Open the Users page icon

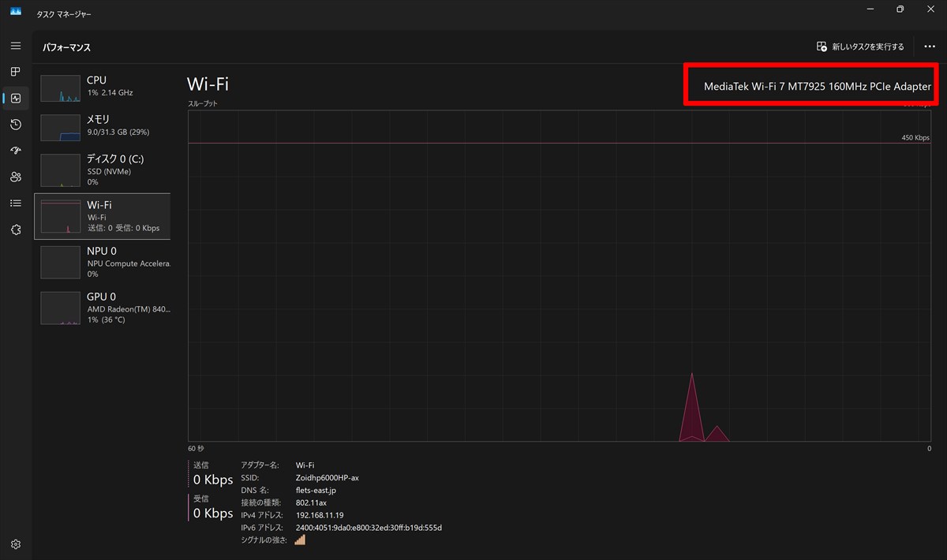point(16,177)
